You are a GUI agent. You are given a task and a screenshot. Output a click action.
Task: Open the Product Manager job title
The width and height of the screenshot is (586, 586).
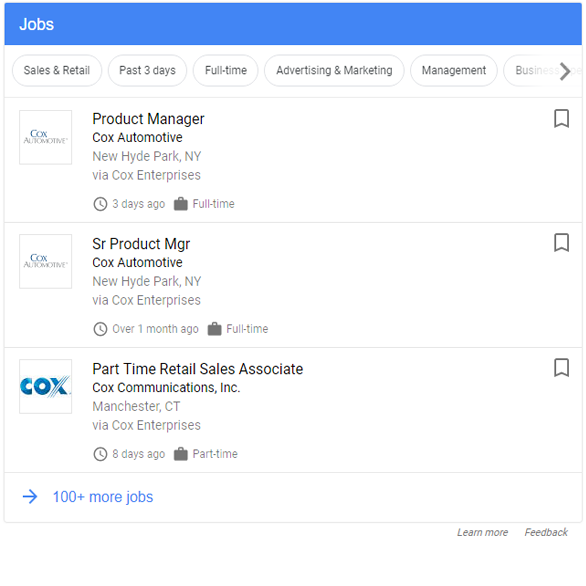click(x=148, y=119)
